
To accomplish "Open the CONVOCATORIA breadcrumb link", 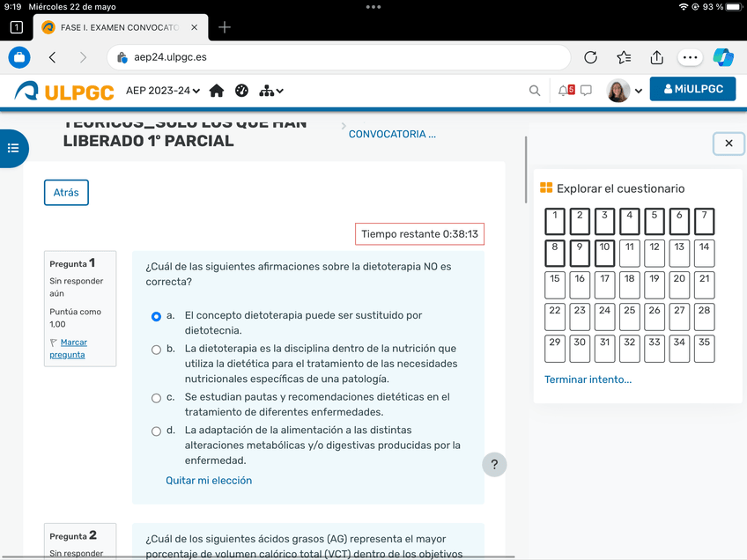I will click(x=392, y=135).
